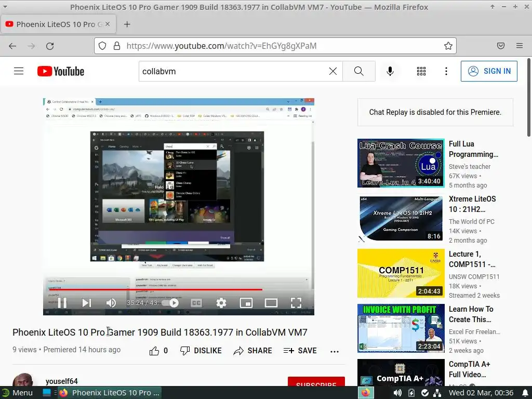Open Full Lua Programming title link
Screen dimensions: 532x399
click(473, 149)
